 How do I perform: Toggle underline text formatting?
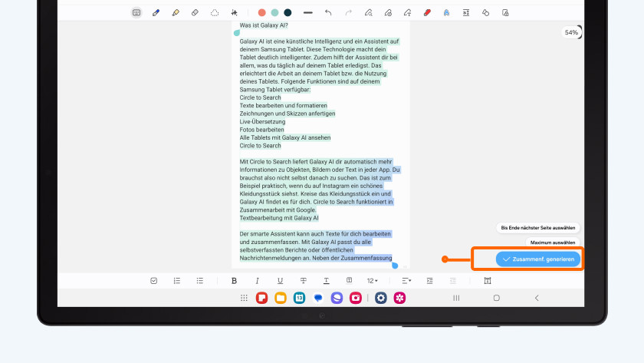pos(280,281)
